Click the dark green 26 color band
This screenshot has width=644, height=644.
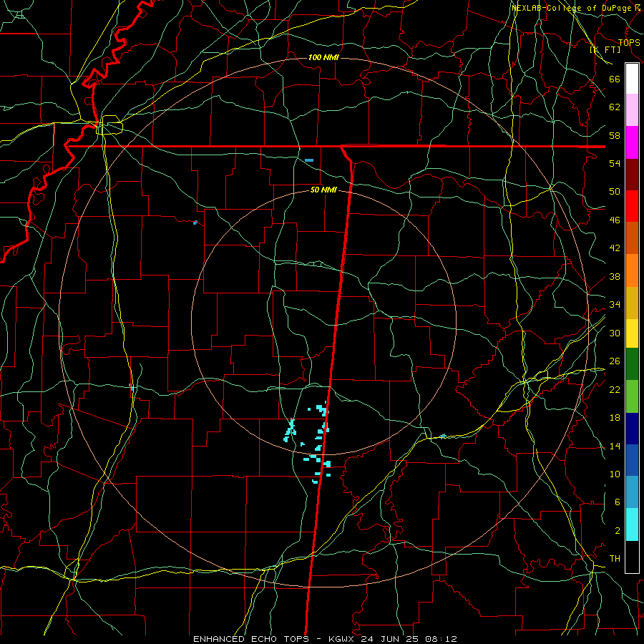tap(632, 364)
